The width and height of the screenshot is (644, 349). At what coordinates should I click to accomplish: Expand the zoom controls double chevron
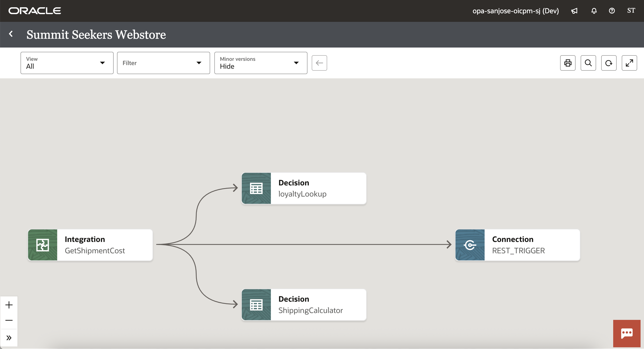(9, 338)
